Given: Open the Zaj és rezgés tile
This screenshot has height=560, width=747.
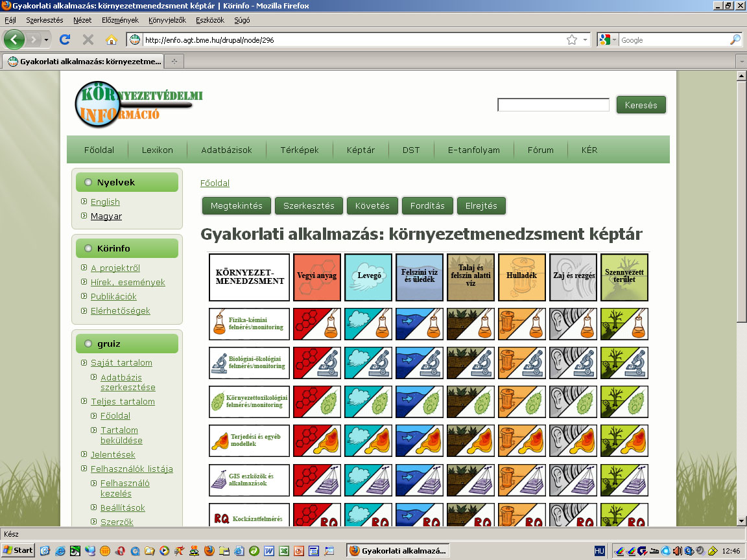Looking at the screenshot, I should click(573, 277).
